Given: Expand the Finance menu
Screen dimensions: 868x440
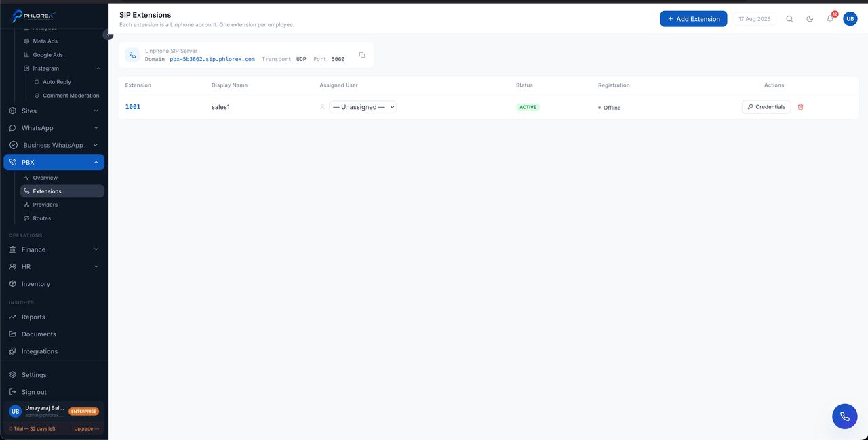Looking at the screenshot, I should [54, 249].
